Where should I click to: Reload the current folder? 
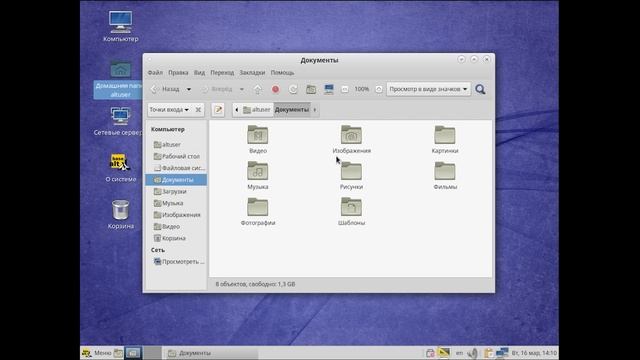293,89
